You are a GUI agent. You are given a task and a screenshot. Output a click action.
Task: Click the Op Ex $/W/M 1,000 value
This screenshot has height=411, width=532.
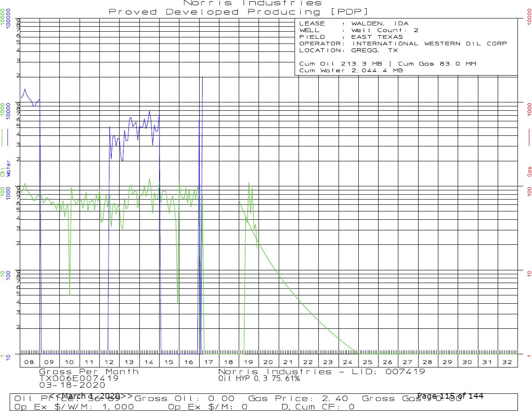tap(74, 407)
